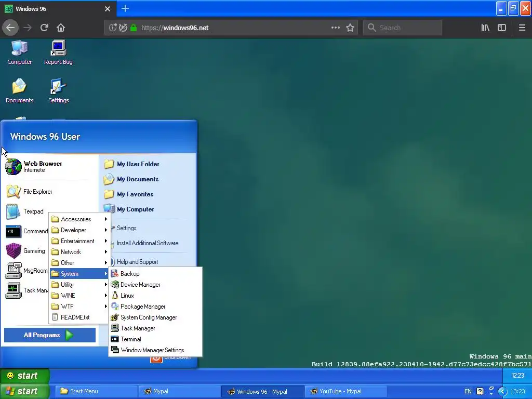Open the pinned Task Manager with monitor icon
This screenshot has width=532, height=399.
pos(27,290)
